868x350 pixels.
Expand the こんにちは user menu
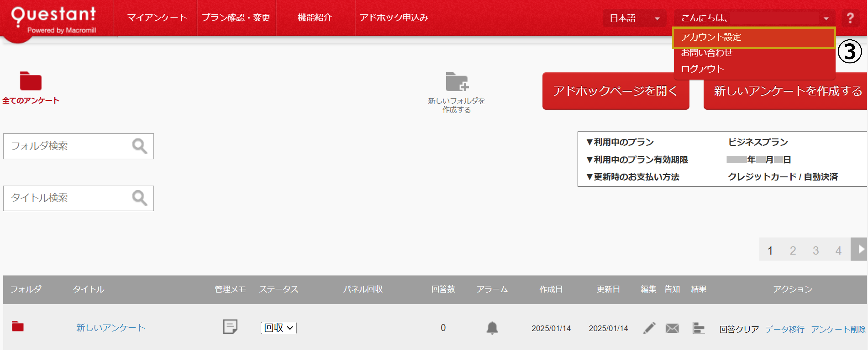point(755,18)
